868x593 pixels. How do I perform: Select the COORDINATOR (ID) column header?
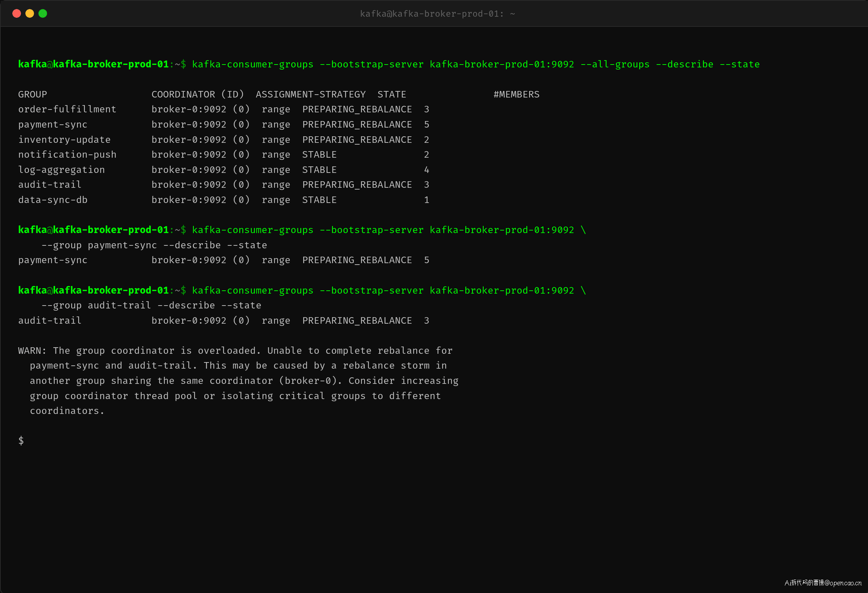(197, 95)
